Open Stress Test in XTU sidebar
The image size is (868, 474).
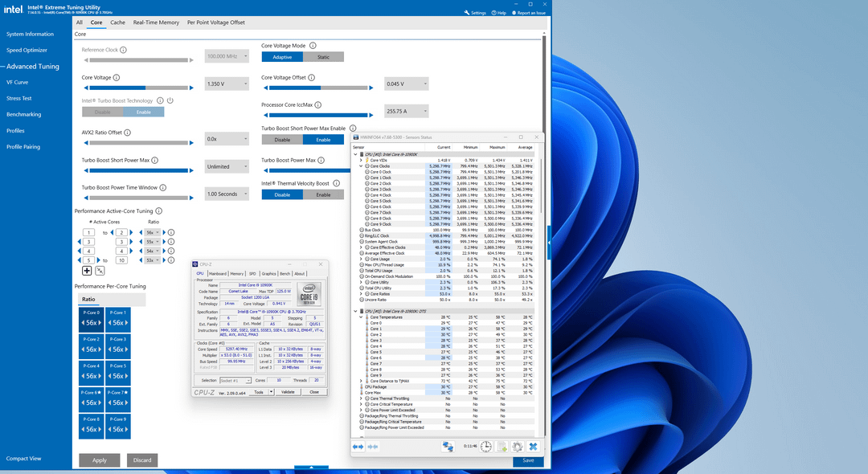tap(18, 99)
